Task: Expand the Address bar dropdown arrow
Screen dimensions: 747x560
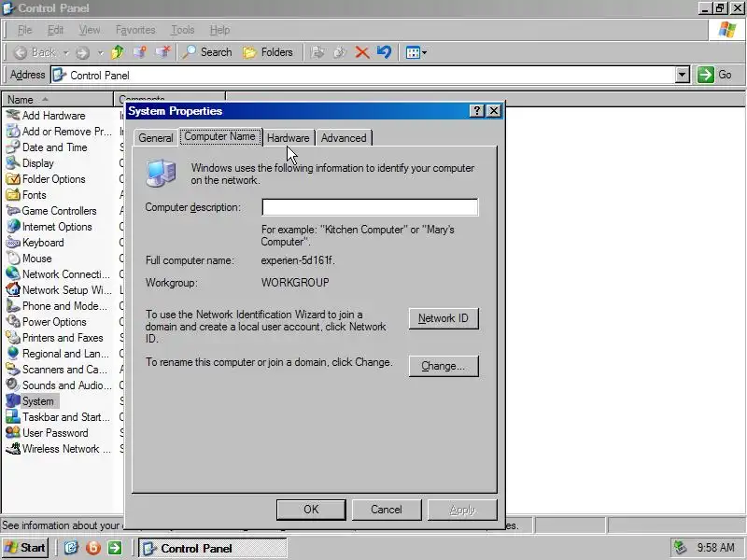Action: pos(683,75)
